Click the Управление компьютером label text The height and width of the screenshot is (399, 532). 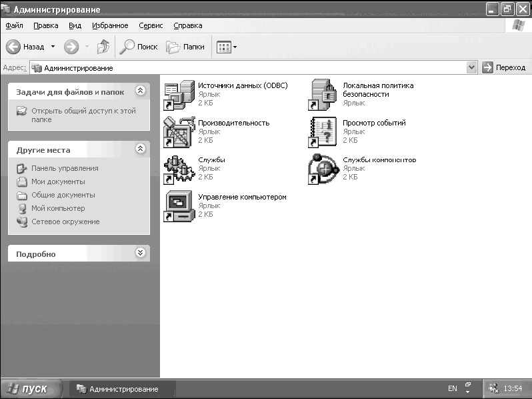click(x=242, y=197)
